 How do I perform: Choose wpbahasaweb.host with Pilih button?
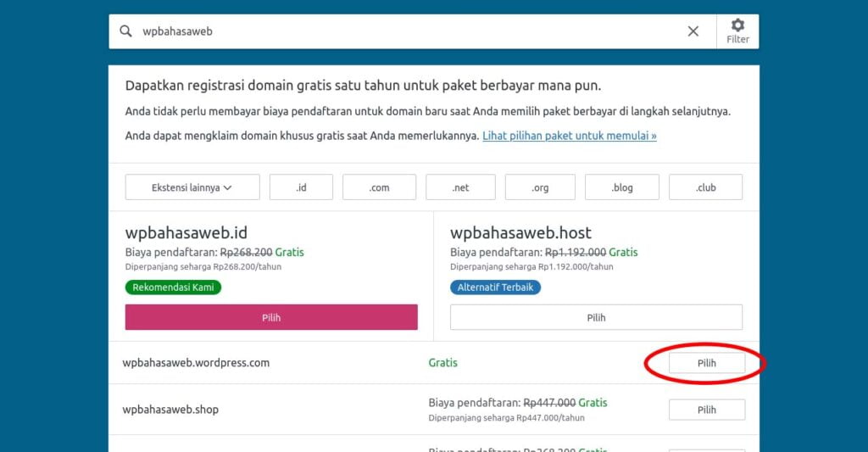coord(596,317)
